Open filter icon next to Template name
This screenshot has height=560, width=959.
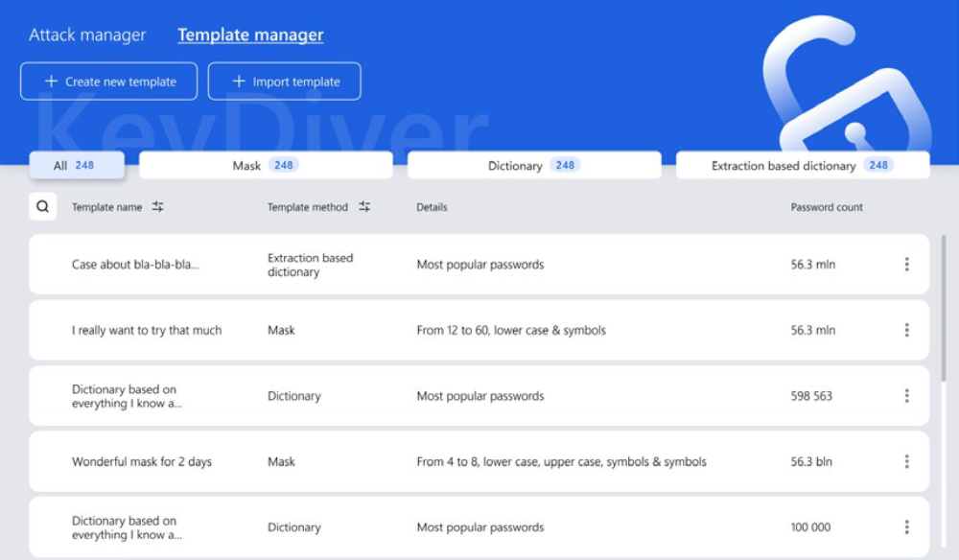coord(157,206)
